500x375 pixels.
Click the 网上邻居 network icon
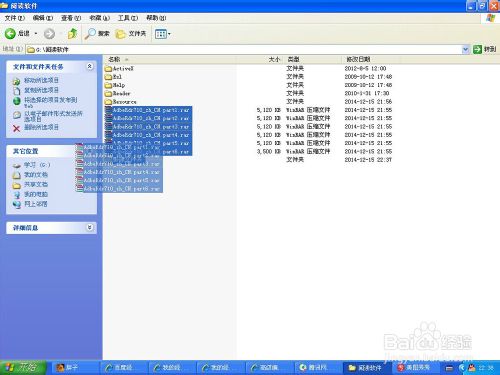(x=17, y=204)
